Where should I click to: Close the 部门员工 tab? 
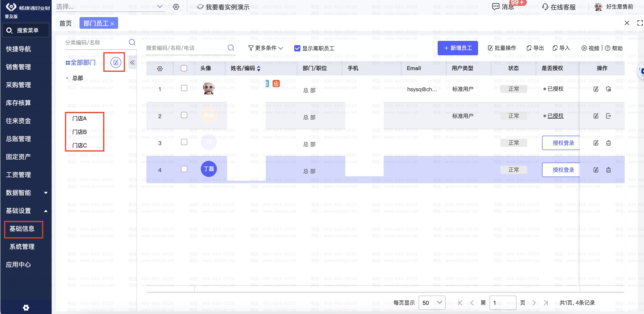(112, 24)
